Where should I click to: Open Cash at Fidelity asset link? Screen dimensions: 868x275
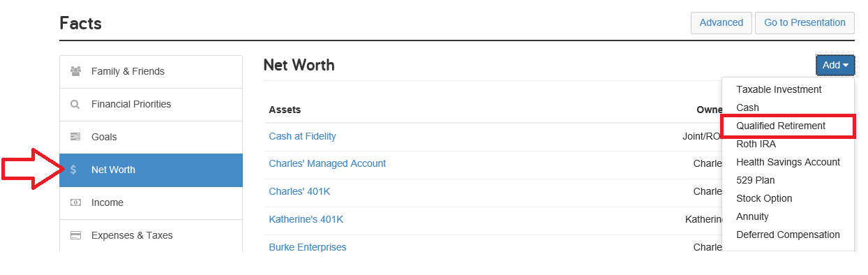click(302, 136)
